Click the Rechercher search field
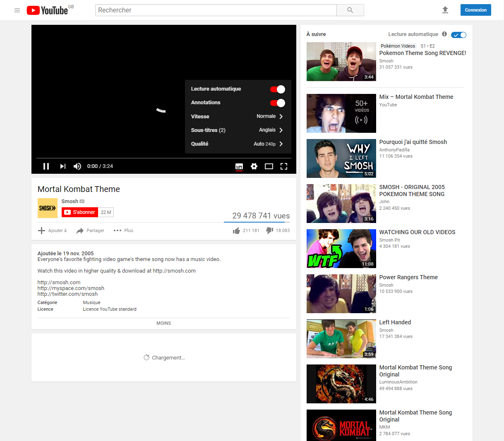Screen dimensions: 504x441 click(x=216, y=10)
